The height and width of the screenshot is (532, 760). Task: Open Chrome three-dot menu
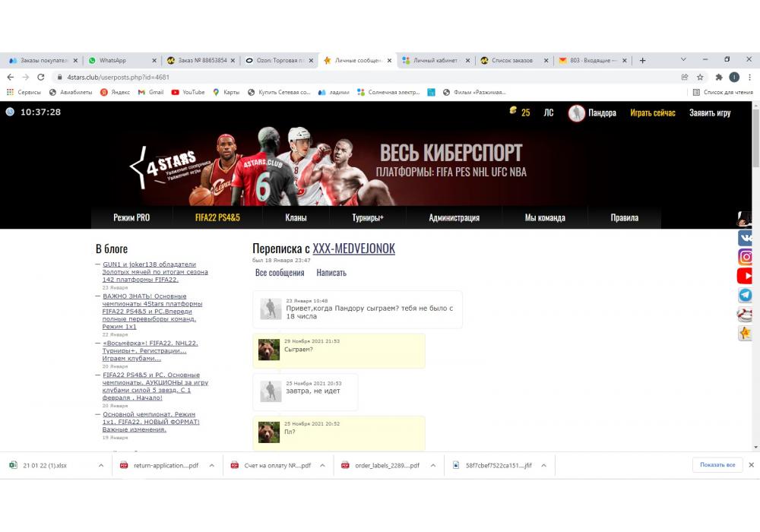click(749, 77)
